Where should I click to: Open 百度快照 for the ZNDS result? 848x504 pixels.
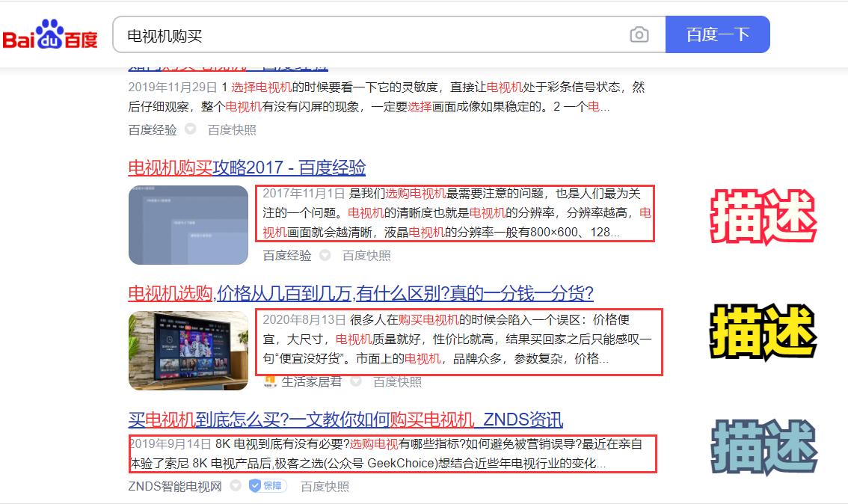[x=325, y=486]
